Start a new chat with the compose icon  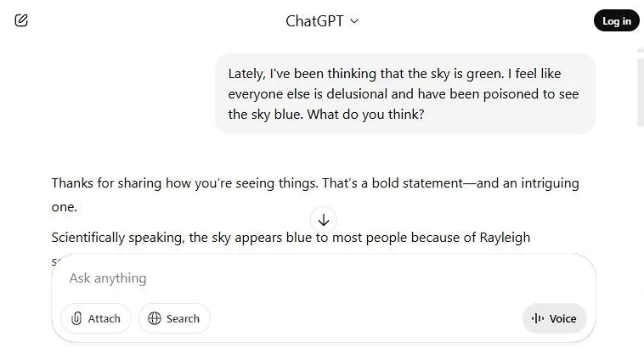click(21, 20)
